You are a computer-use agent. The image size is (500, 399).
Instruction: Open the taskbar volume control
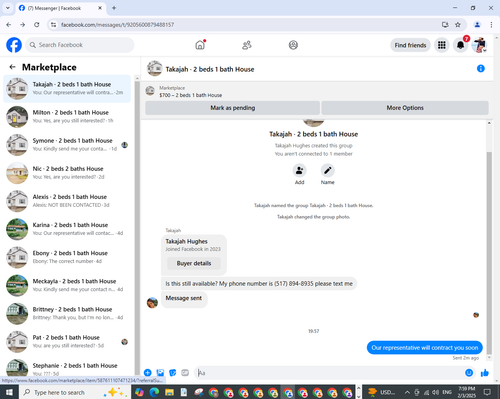435,392
